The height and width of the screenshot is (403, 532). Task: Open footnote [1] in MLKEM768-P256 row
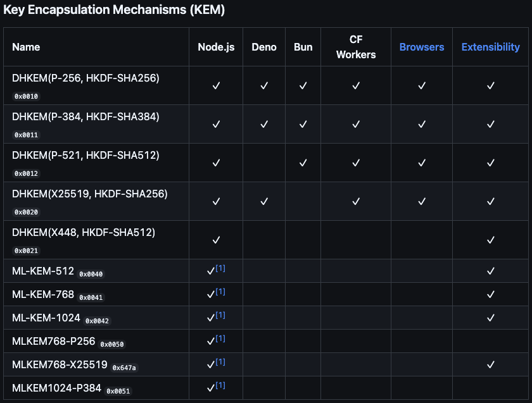[x=220, y=338]
